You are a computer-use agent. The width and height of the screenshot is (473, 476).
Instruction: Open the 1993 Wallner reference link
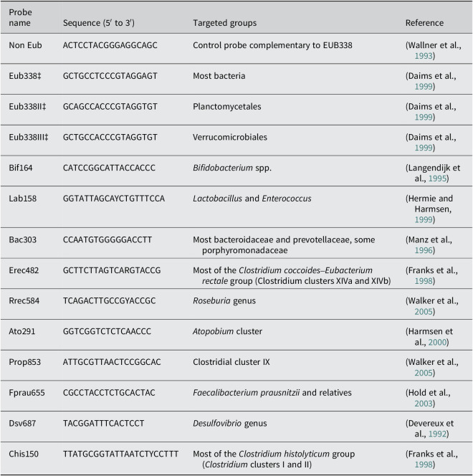[424, 56]
